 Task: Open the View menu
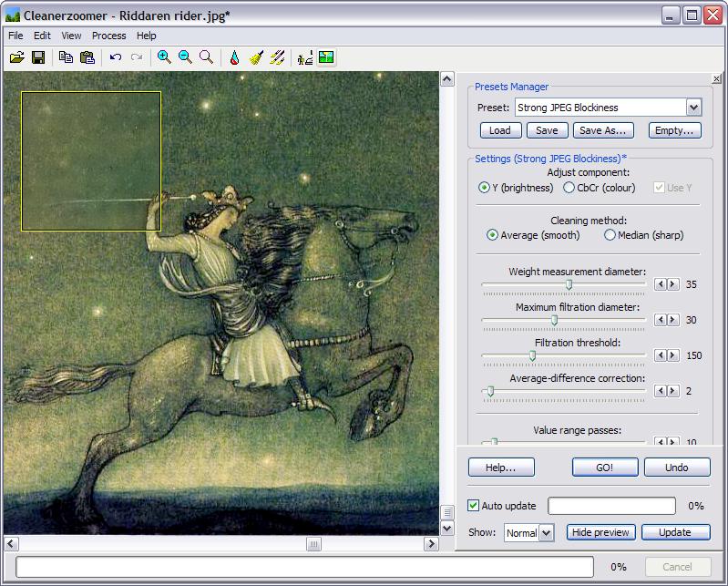point(71,36)
